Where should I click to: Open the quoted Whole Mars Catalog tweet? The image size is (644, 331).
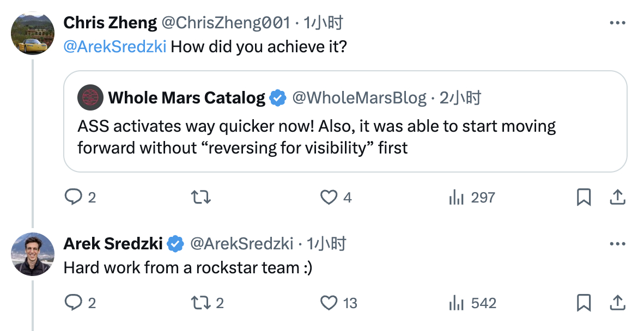[345, 121]
